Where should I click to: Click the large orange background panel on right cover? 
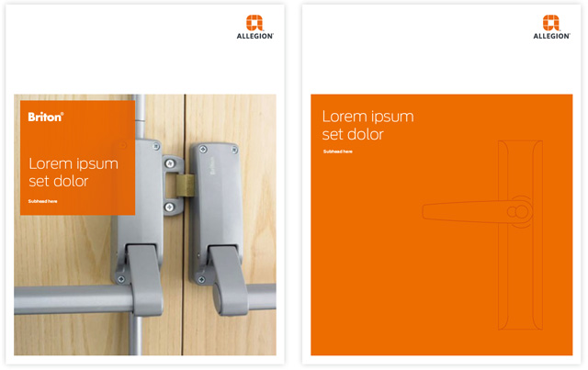pyautogui.click(x=441, y=225)
